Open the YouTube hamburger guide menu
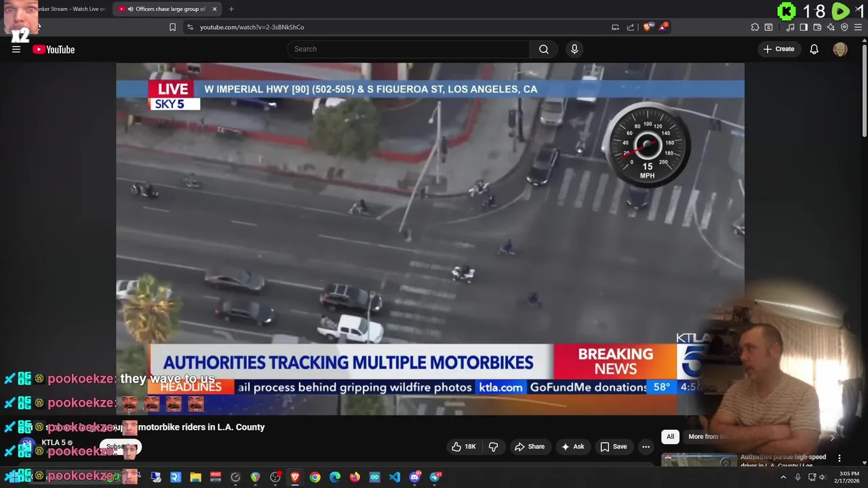Viewport: 868px width, 488px height. pos(16,49)
